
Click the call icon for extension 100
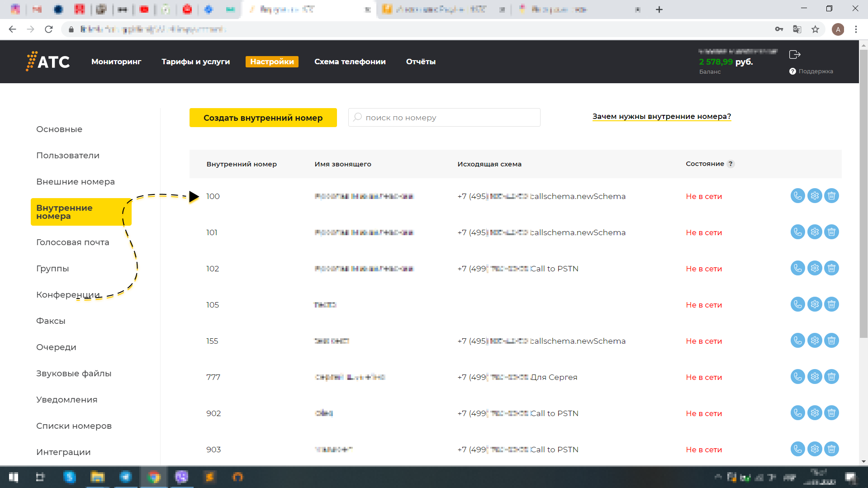click(797, 196)
